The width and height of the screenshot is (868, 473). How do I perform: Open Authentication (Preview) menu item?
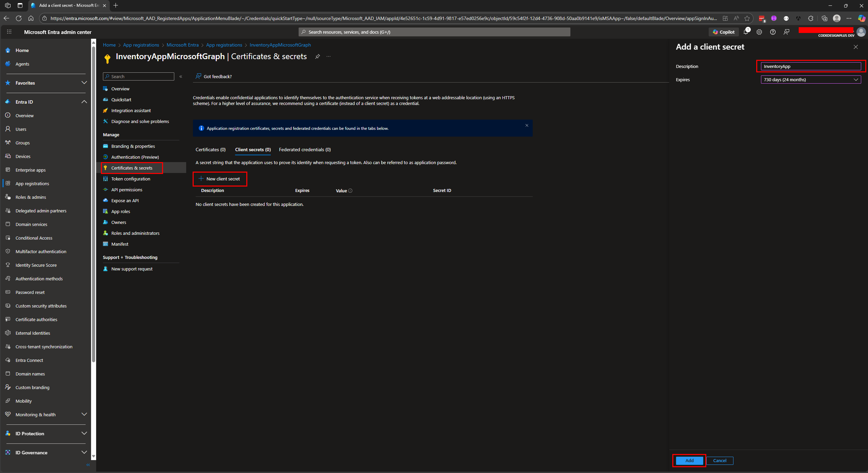pyautogui.click(x=135, y=157)
